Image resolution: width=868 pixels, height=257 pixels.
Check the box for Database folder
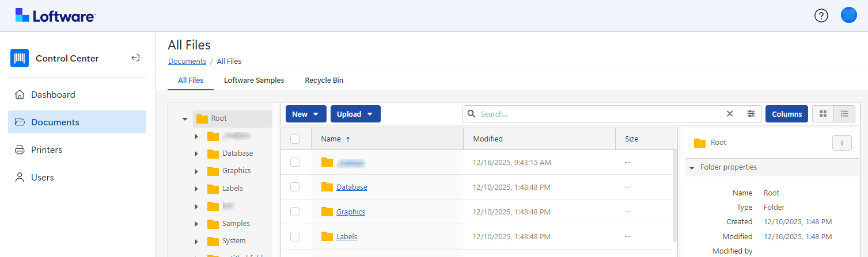(295, 187)
